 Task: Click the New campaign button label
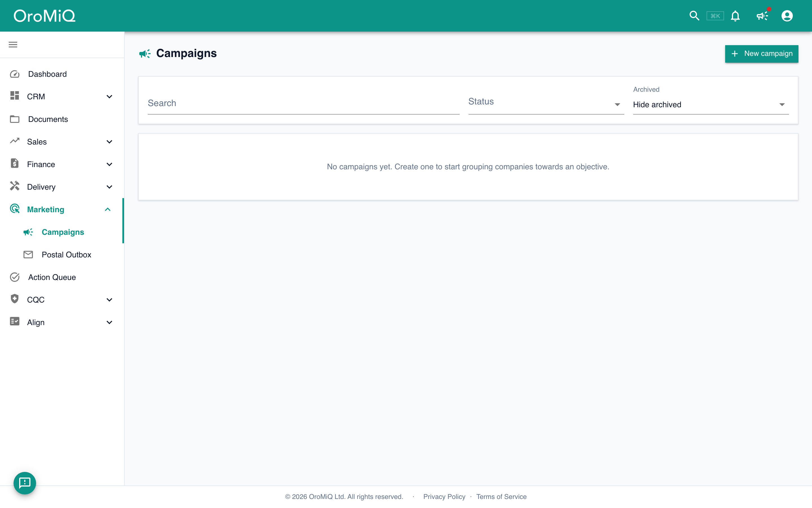768,53
